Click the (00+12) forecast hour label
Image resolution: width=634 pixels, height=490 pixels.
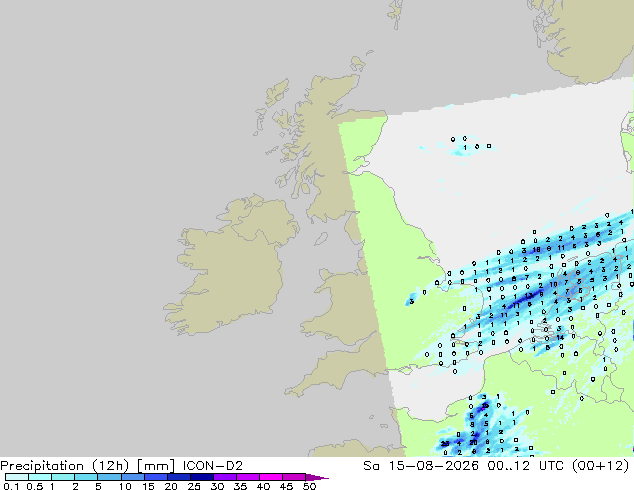tap(601, 466)
